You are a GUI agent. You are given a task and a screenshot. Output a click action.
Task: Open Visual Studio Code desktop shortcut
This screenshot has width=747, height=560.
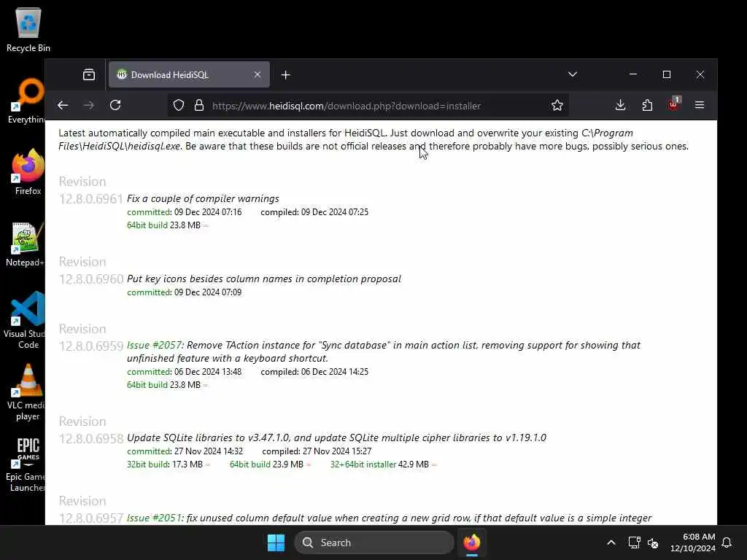(x=25, y=320)
